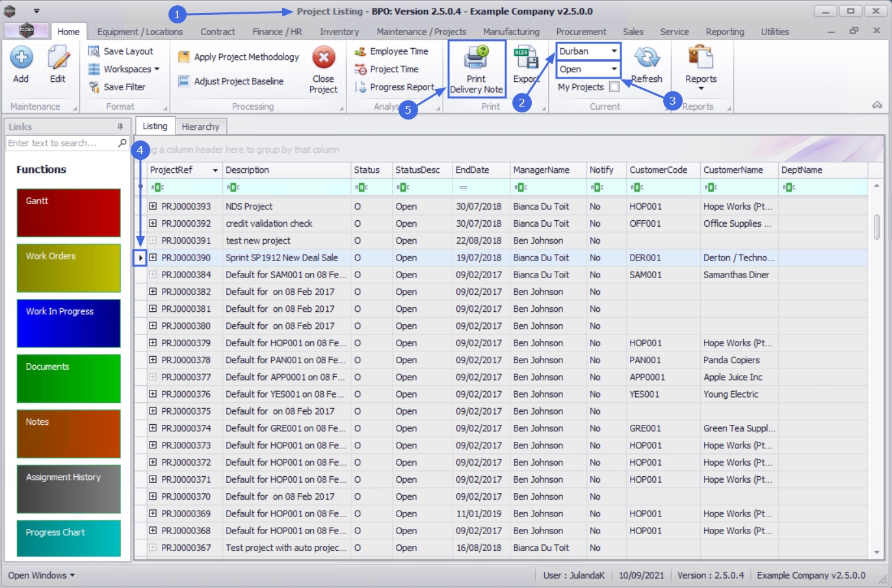
Task: Pin the Links panel
Action: 120,127
